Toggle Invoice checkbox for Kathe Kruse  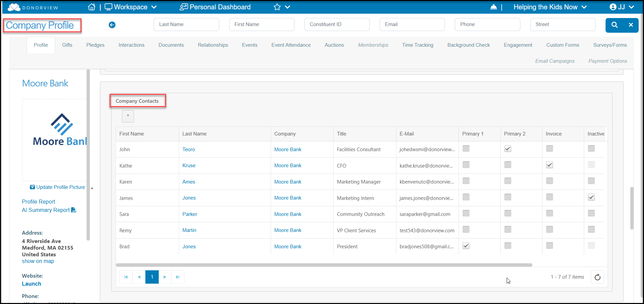click(549, 165)
